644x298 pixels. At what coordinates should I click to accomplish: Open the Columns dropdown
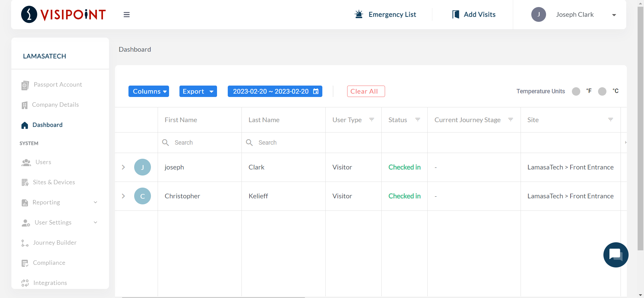149,91
